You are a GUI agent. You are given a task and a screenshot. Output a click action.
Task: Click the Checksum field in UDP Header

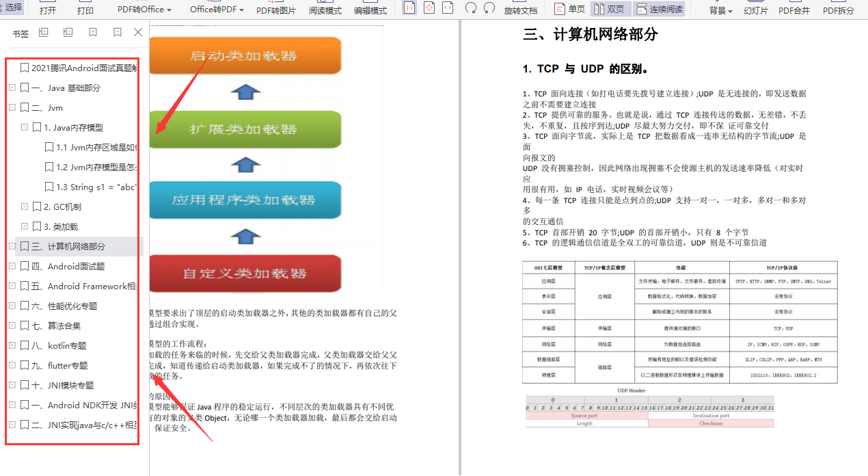[x=711, y=423]
